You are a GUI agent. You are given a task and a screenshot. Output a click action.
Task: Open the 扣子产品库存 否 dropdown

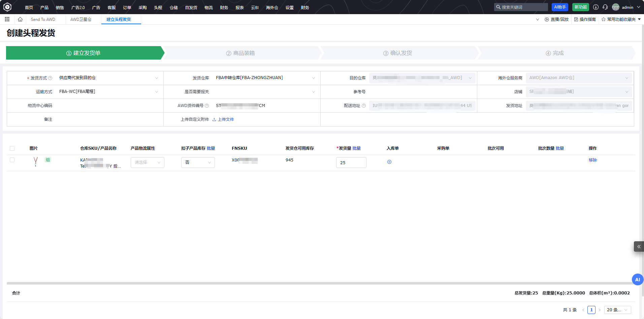pos(198,163)
